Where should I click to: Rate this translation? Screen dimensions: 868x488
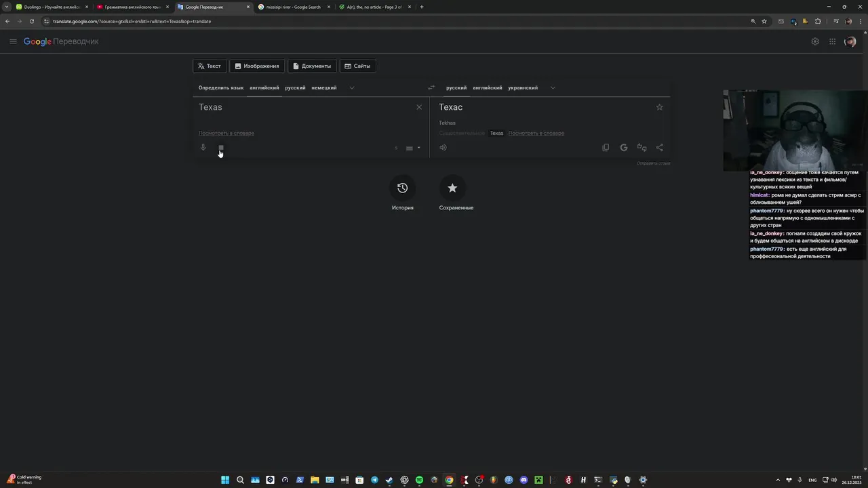click(x=642, y=147)
